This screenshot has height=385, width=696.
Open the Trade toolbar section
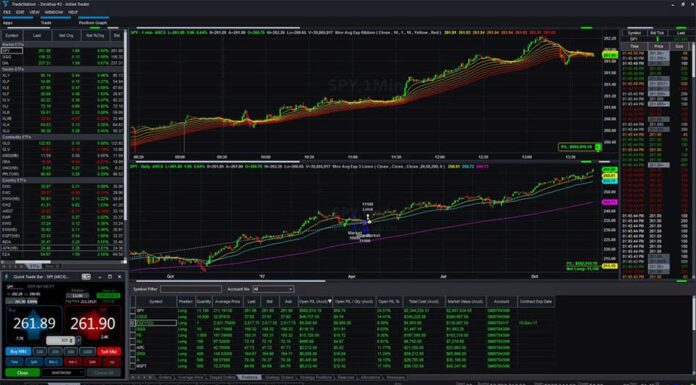(46, 22)
